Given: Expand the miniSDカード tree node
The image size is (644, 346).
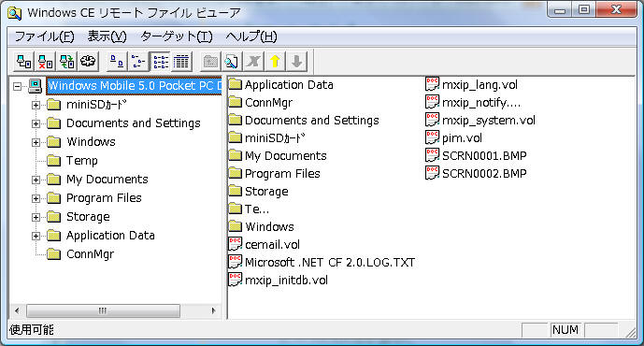Looking at the screenshot, I should click(x=36, y=105).
